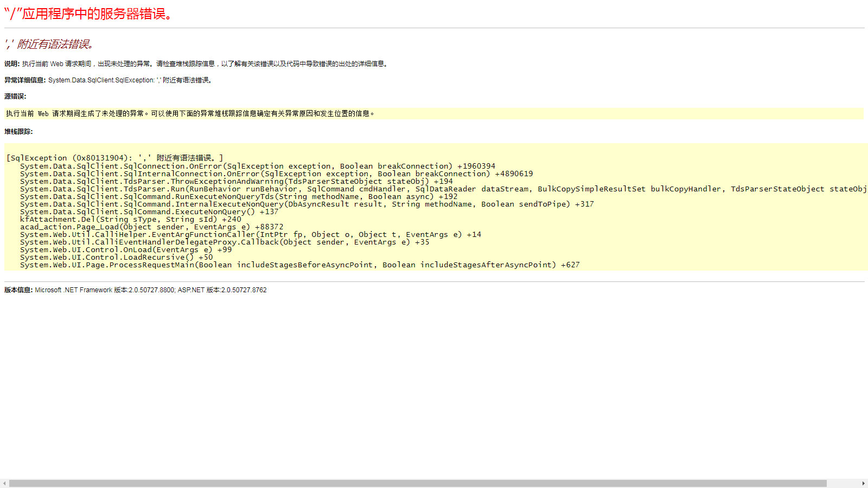Click the horizontal scrollbar thumb
The width and height of the screenshot is (868, 488).
[x=418, y=483]
